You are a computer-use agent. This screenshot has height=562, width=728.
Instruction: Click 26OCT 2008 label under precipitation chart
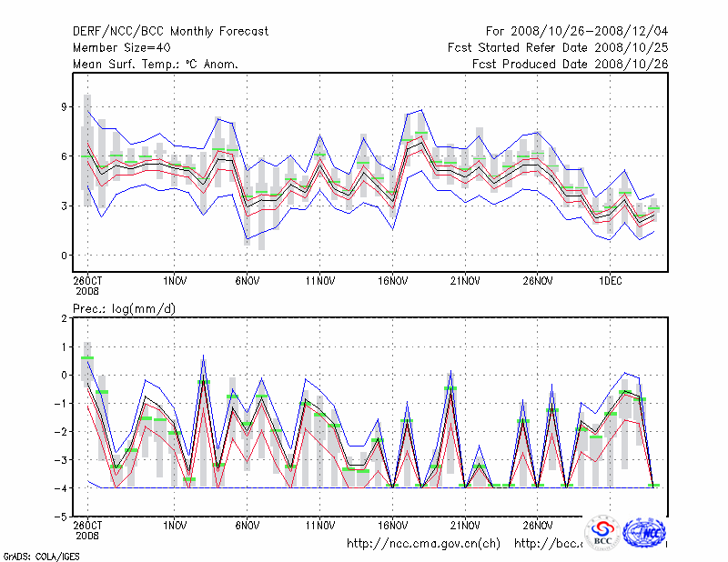87,529
